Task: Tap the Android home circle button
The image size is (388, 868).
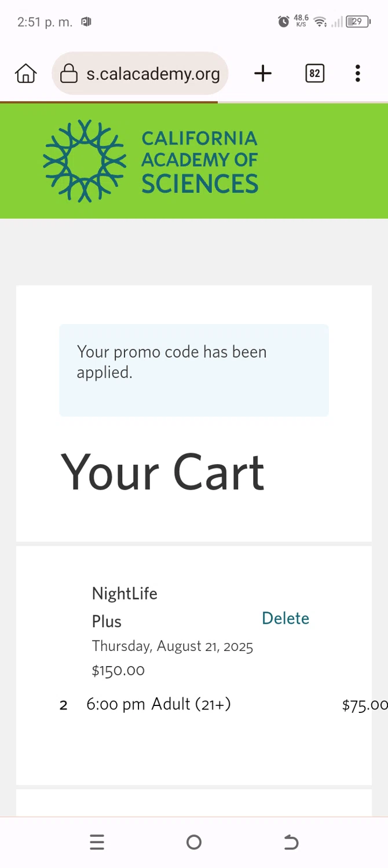Action: click(x=194, y=843)
